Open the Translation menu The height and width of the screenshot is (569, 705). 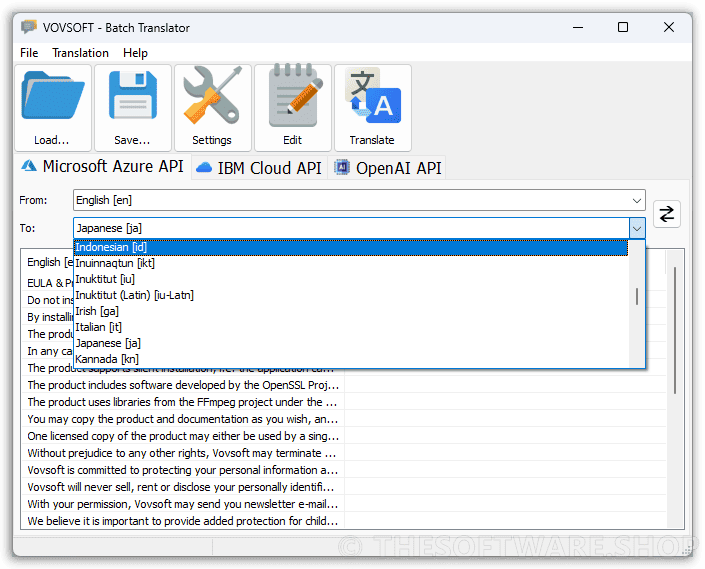80,53
